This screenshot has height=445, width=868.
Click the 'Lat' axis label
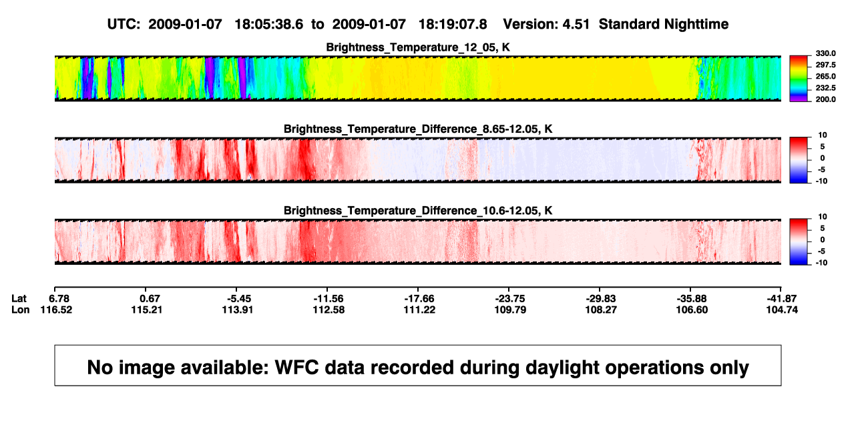(x=20, y=298)
